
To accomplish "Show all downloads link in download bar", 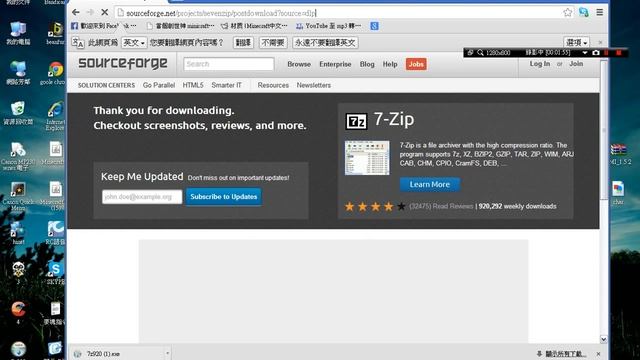I will click(561, 354).
